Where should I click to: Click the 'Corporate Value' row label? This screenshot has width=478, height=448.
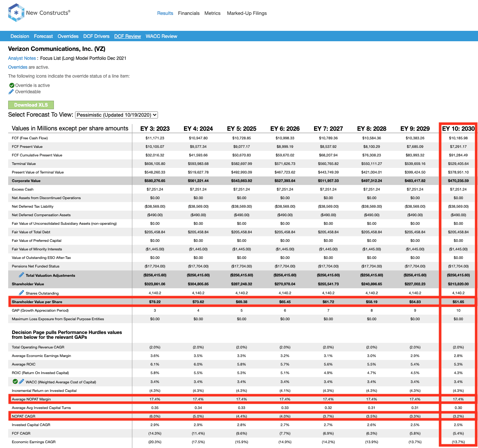coord(26,181)
